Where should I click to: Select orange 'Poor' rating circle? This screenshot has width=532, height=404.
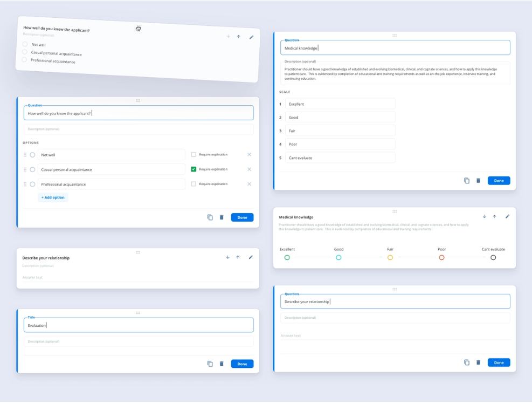click(x=442, y=258)
